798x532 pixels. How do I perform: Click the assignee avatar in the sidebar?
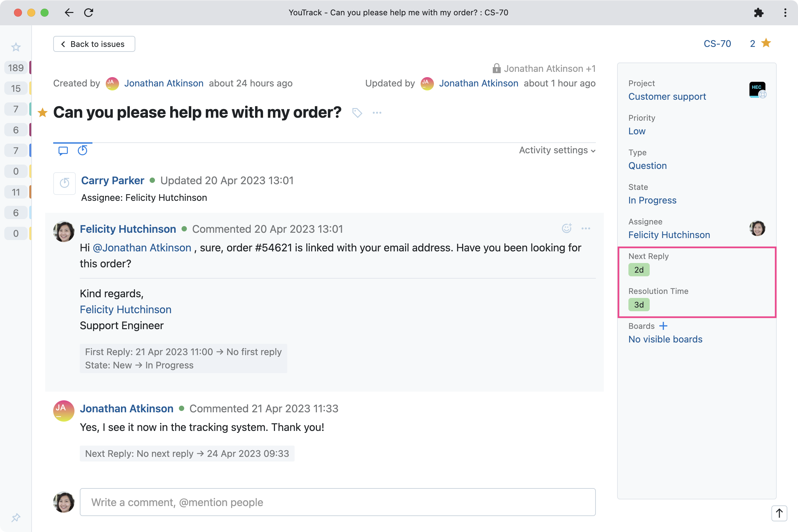click(x=757, y=228)
